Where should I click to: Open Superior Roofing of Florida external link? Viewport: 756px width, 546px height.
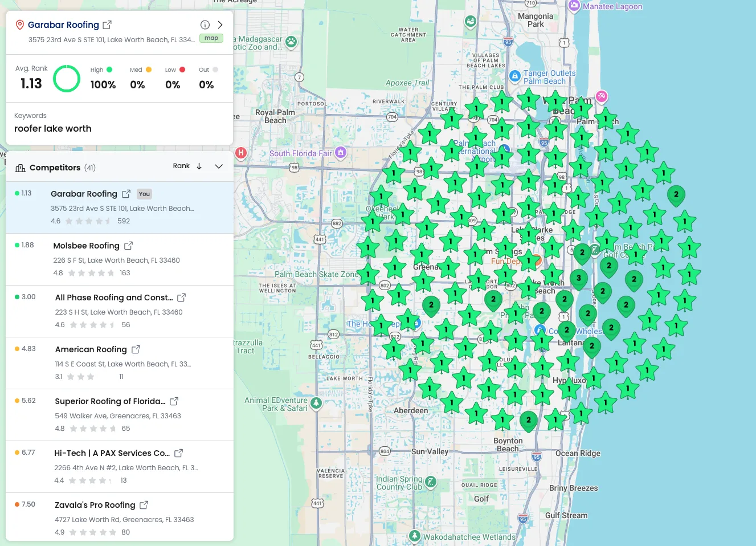[x=174, y=401]
